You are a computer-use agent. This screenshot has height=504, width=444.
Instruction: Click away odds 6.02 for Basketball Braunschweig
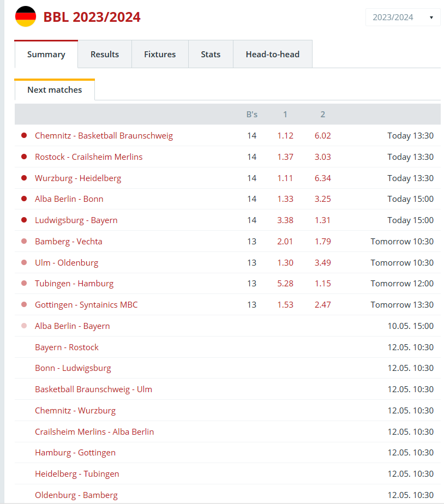322,136
